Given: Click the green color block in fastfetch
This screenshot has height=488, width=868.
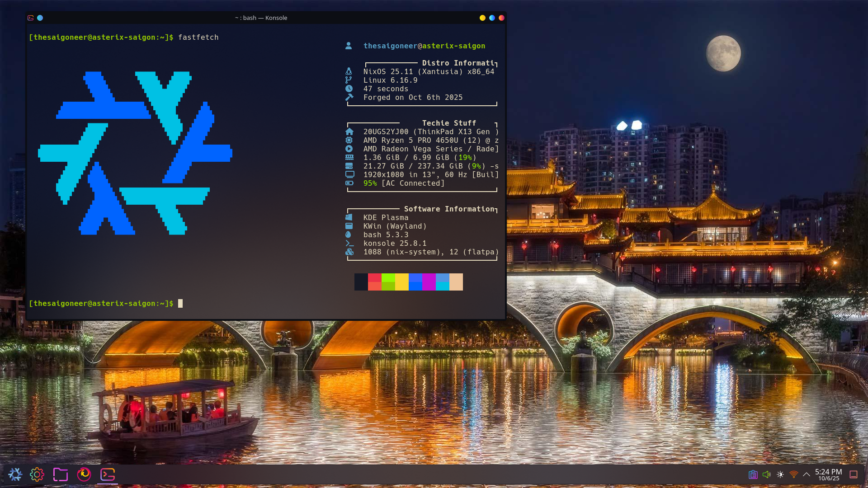Looking at the screenshot, I should tap(388, 282).
